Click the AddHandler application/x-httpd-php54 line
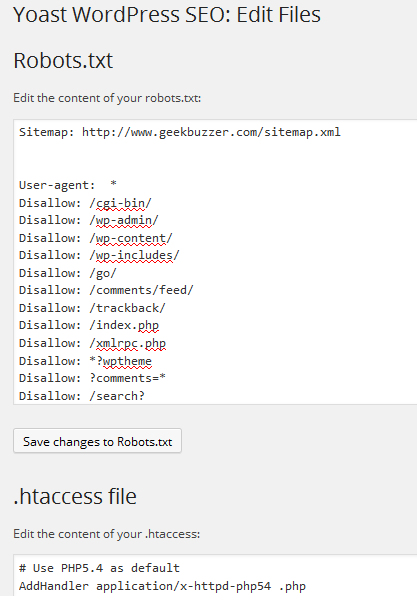Viewport: 417px width, 596px height. [x=162, y=586]
